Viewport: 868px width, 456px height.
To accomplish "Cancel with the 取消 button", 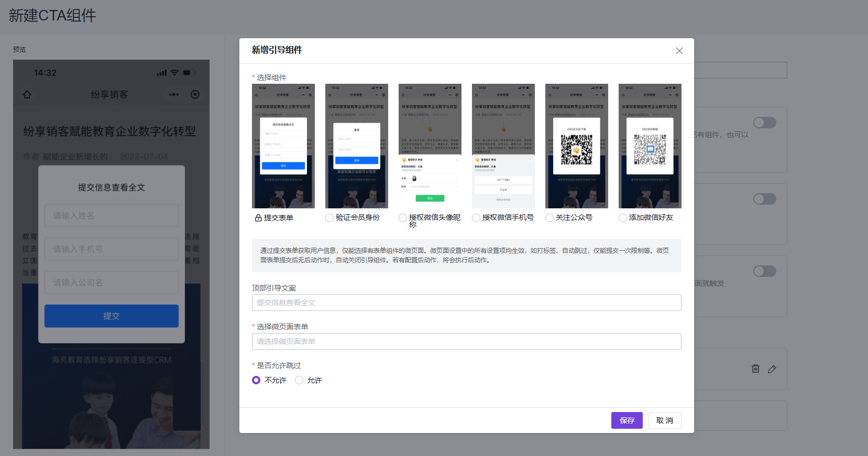I will tap(664, 420).
